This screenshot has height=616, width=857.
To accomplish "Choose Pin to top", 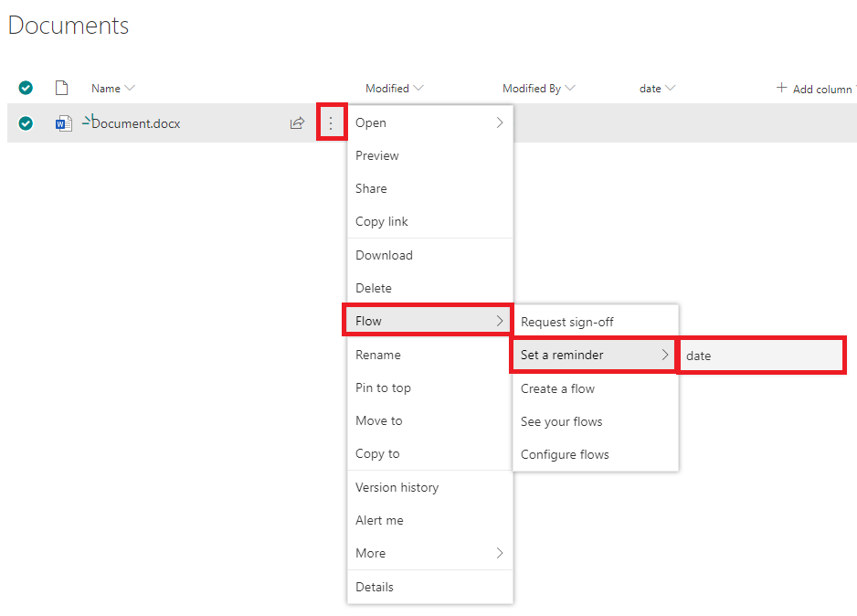I will click(x=430, y=388).
